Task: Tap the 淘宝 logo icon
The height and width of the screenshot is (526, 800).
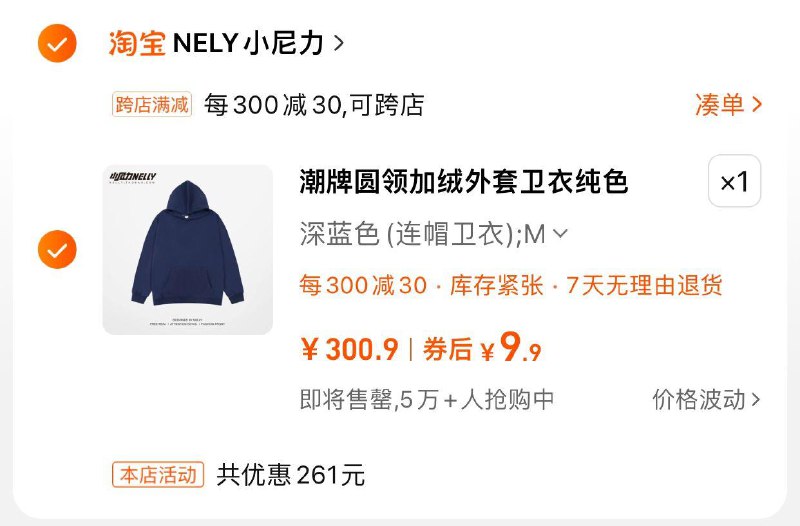Action: click(x=137, y=43)
